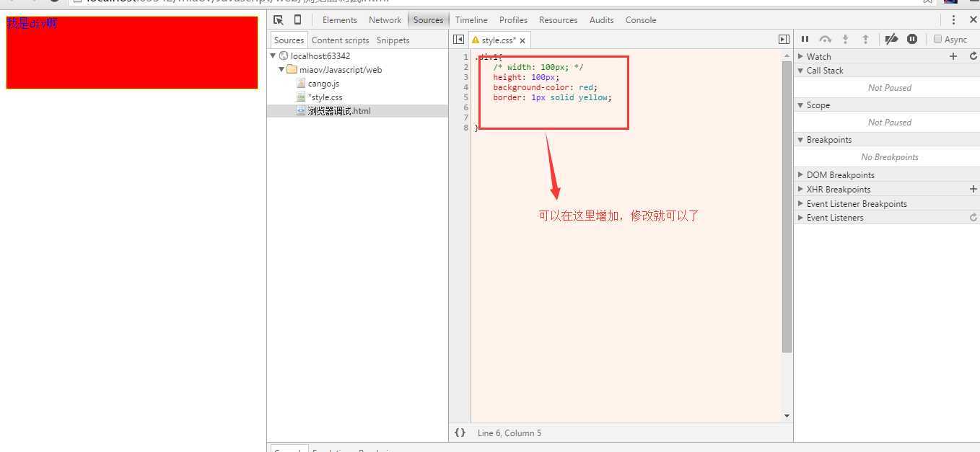Click the cango.js file icon
The image size is (980, 452).
[x=301, y=84]
